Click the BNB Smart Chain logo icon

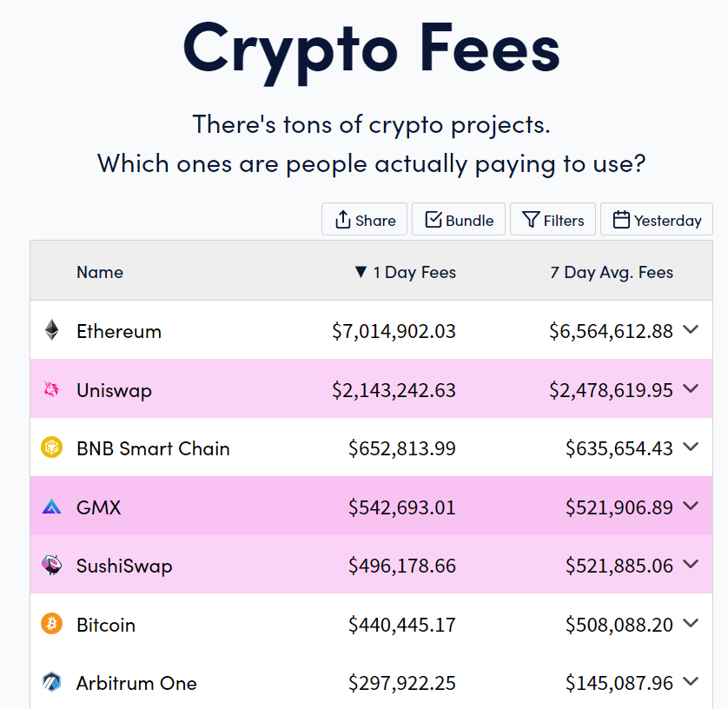click(51, 447)
